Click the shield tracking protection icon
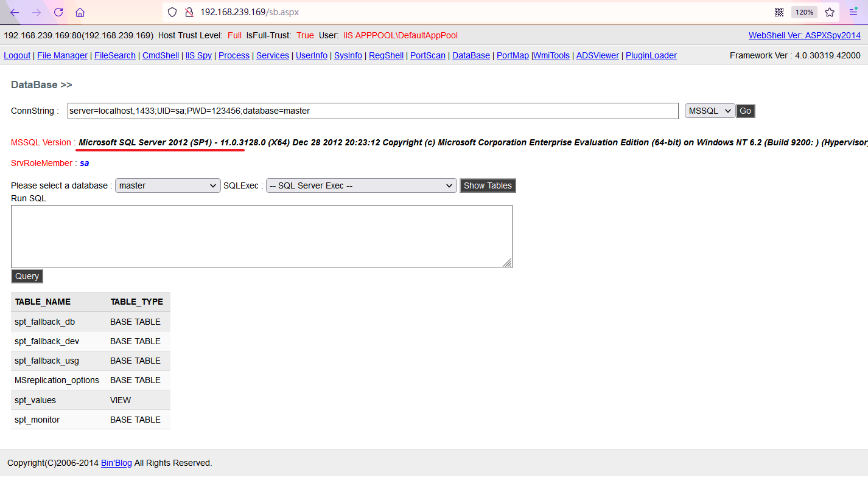 pos(172,12)
